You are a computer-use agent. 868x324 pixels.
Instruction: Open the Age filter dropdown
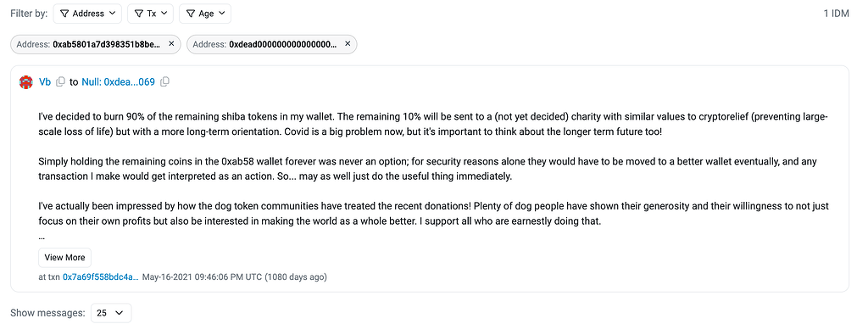click(205, 14)
